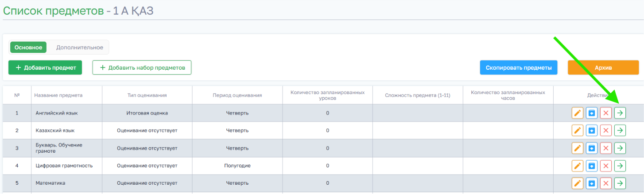Select the Английский язык subject name
This screenshot has width=644, height=194.
coord(57,113)
